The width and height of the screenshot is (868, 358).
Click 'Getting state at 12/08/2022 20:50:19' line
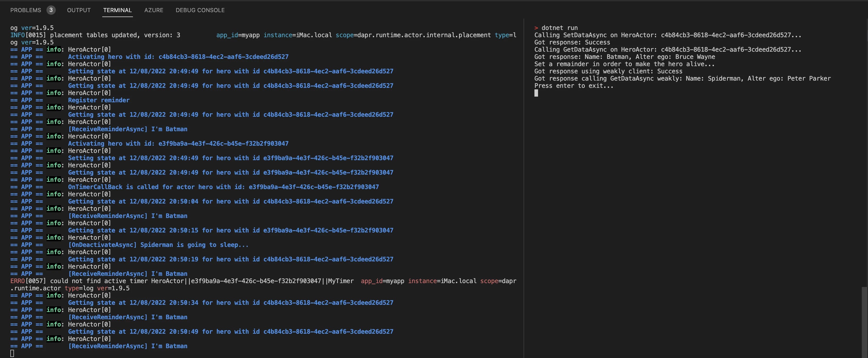pos(231,259)
